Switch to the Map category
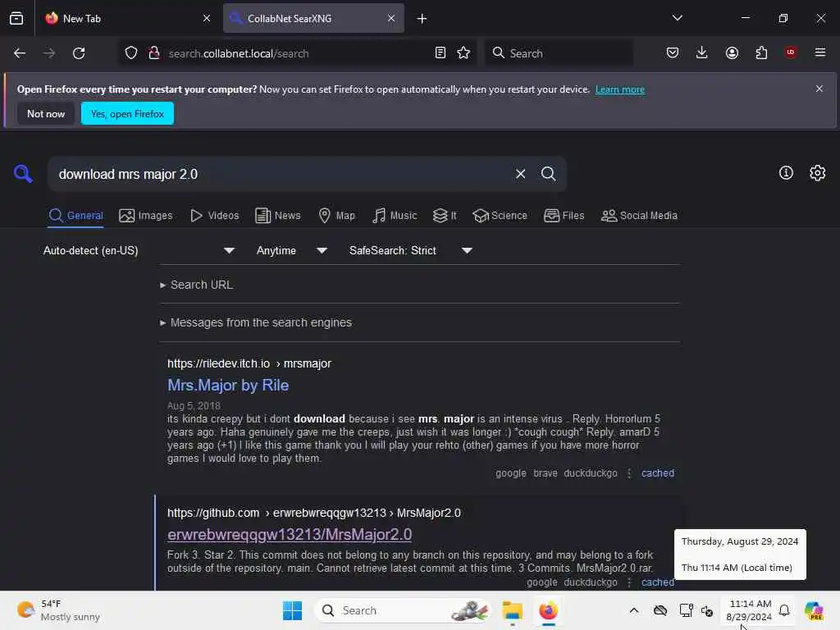840x630 pixels. [337, 216]
